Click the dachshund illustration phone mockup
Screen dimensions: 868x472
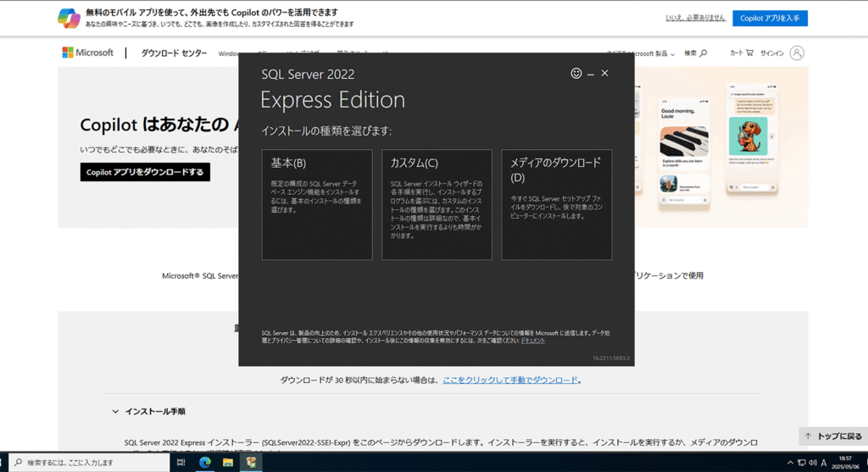(x=753, y=140)
